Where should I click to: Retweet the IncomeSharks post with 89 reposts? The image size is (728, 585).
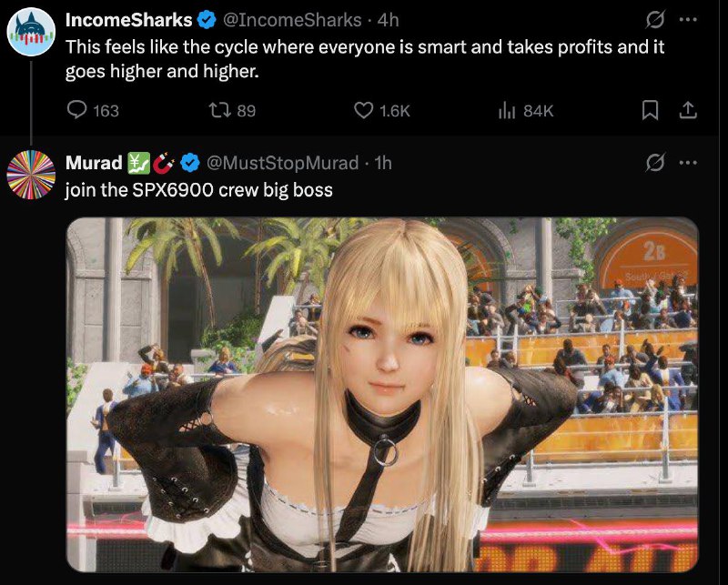232,110
